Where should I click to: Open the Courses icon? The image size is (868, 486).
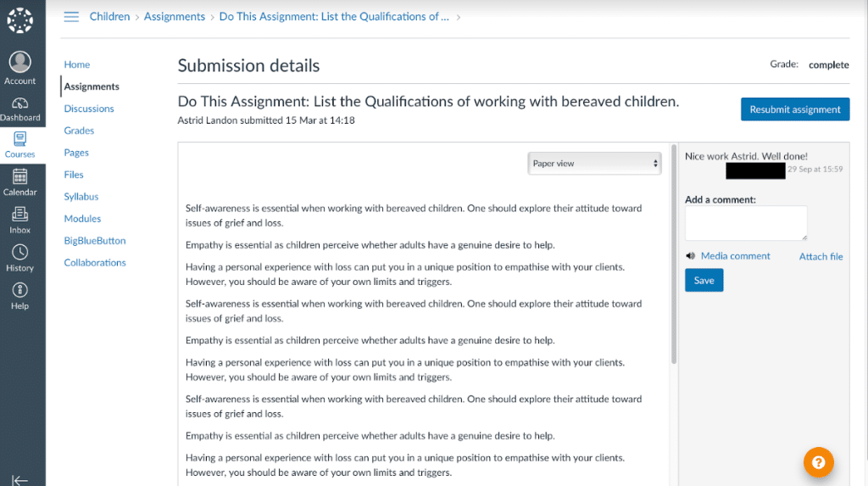(x=19, y=139)
